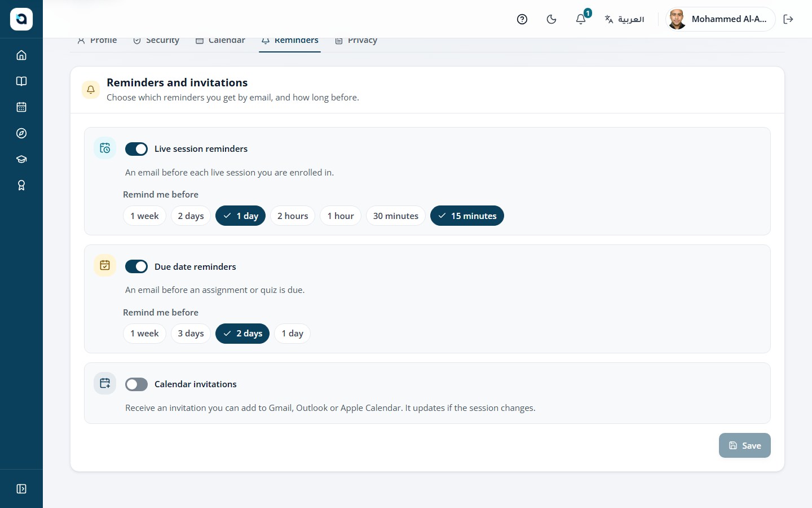The width and height of the screenshot is (812, 508).
Task: Click the live session clock-calendar icon
Action: tap(105, 148)
